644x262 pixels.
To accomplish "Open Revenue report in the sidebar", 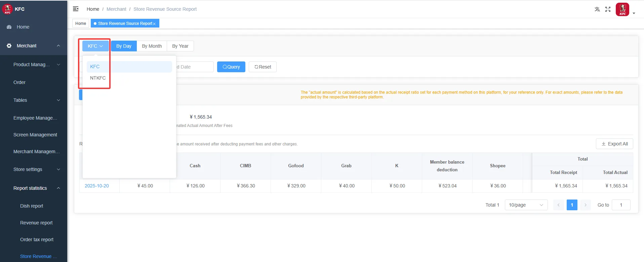I will coord(34,223).
